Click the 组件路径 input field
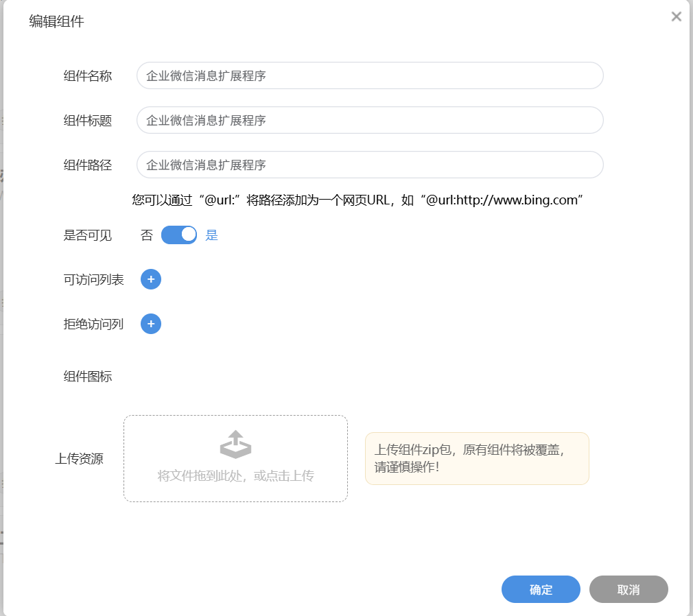The height and width of the screenshot is (616, 693). (370, 165)
